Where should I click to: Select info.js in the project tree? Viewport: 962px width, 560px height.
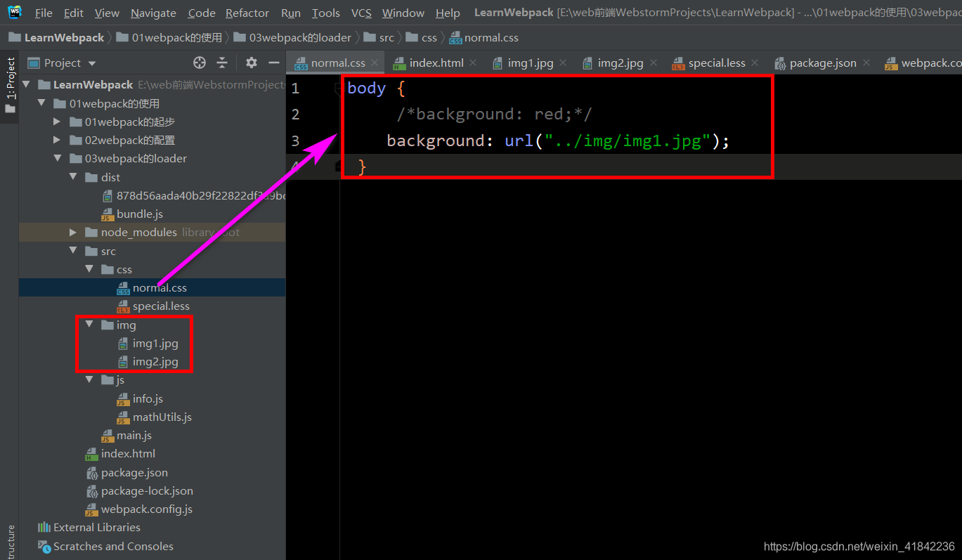[x=148, y=398]
